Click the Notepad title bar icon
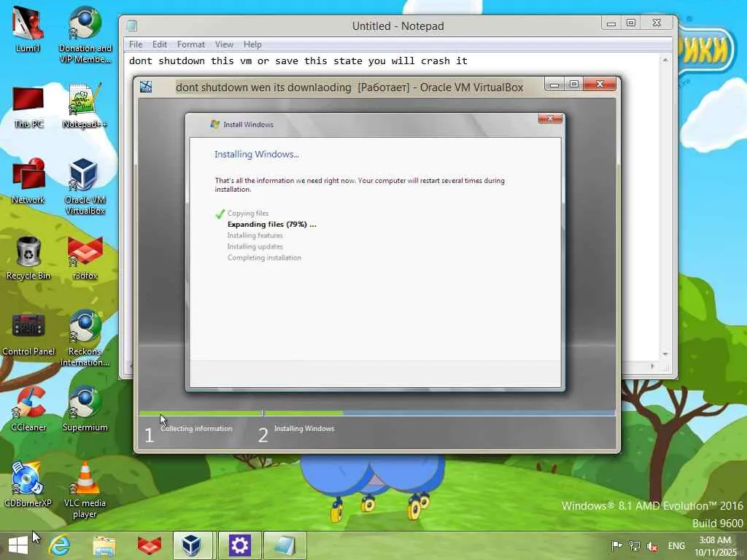 point(133,26)
